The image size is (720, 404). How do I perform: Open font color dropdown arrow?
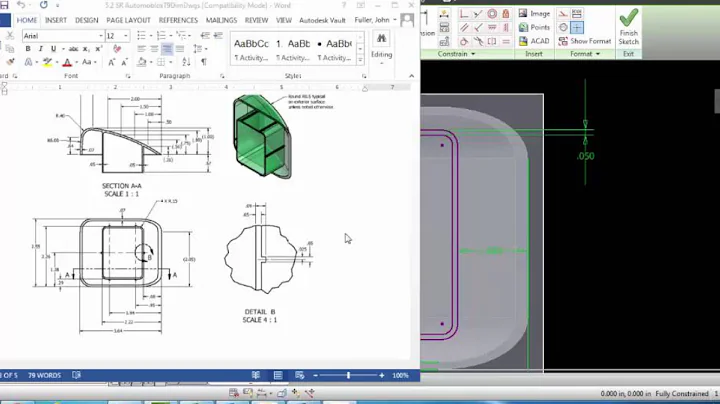pyautogui.click(x=76, y=62)
